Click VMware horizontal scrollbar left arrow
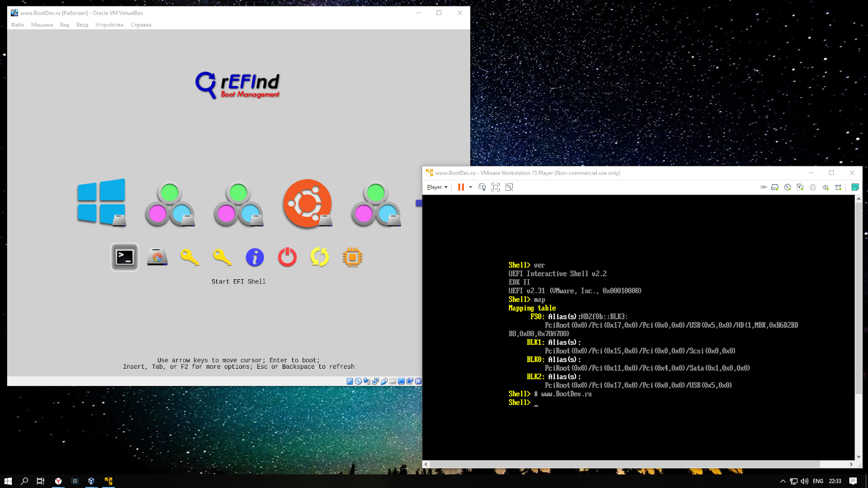The width and height of the screenshot is (868, 488). tap(426, 464)
